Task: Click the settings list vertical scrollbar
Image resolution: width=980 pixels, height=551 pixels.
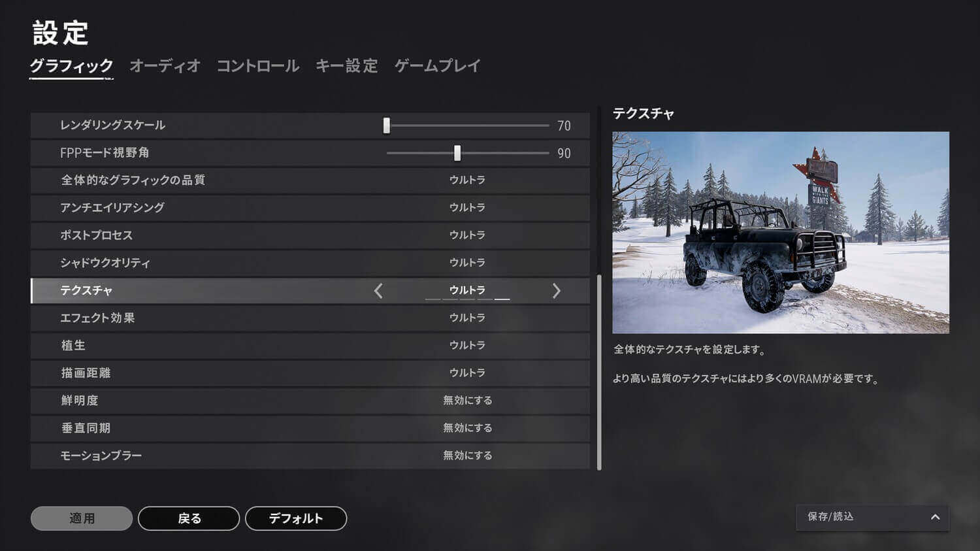Action: pos(599,371)
